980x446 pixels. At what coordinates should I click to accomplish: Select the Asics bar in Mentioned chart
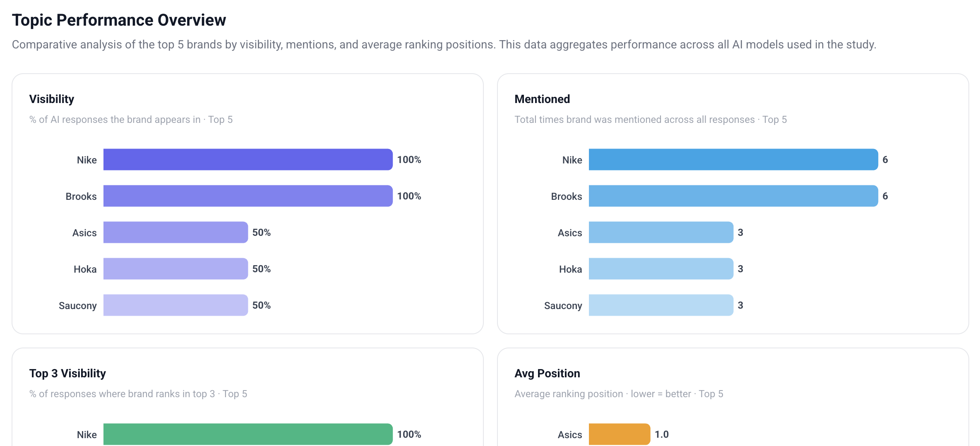click(x=661, y=233)
